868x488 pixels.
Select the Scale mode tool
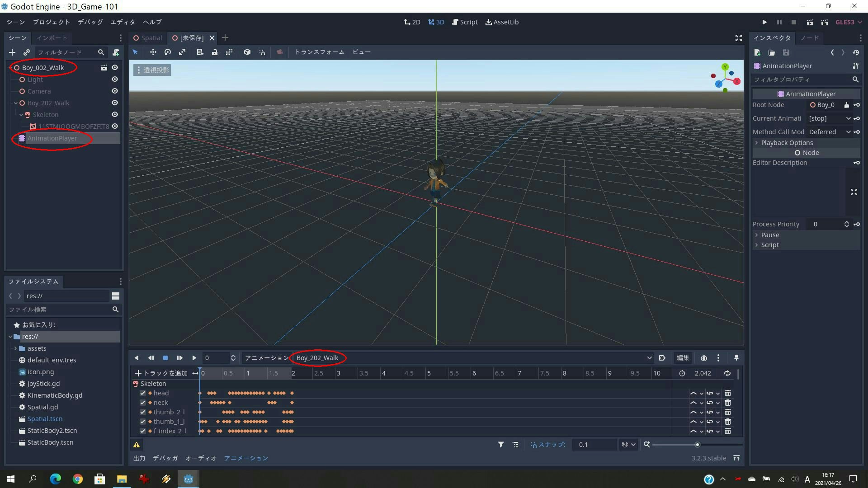point(182,52)
